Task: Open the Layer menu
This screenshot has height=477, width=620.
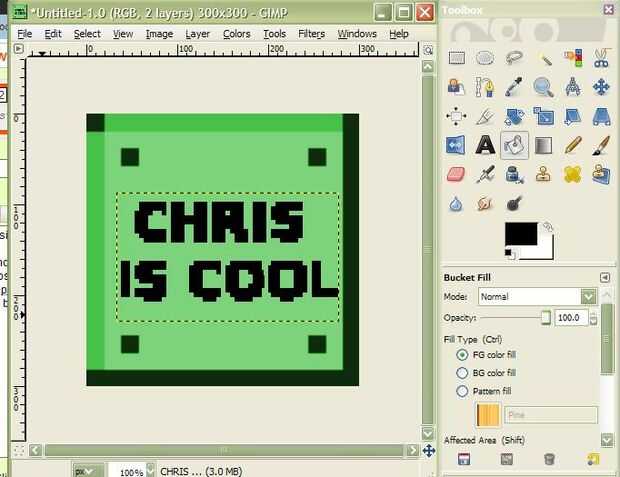Action: pyautogui.click(x=198, y=34)
